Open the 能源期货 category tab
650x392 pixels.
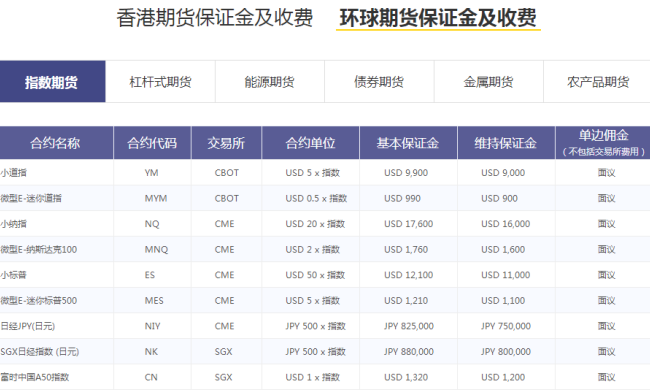pyautogui.click(x=270, y=82)
